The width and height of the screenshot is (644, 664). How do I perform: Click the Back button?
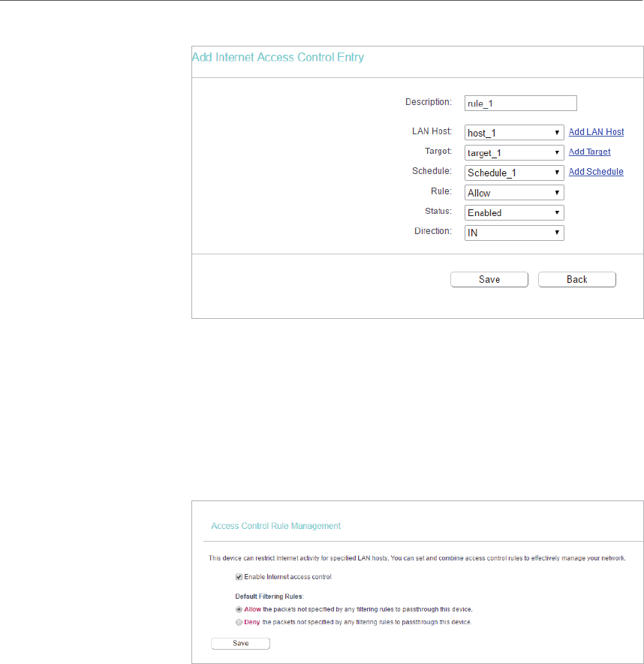[576, 280]
